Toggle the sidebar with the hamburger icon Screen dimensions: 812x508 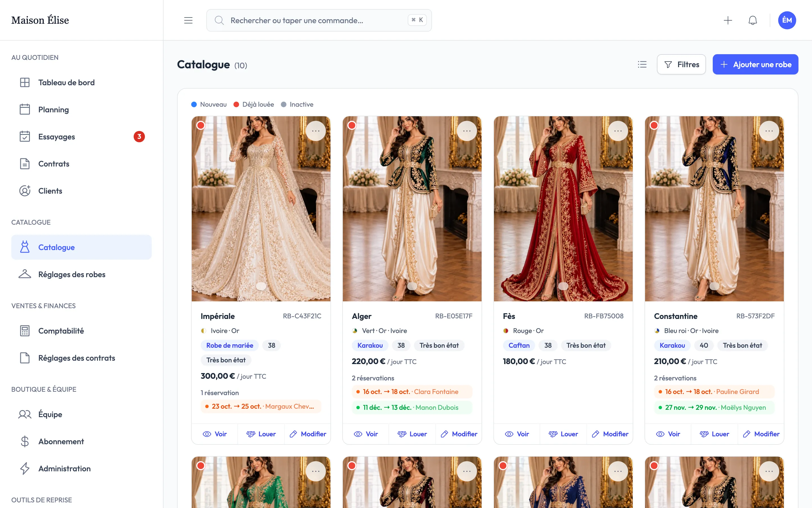[188, 20]
